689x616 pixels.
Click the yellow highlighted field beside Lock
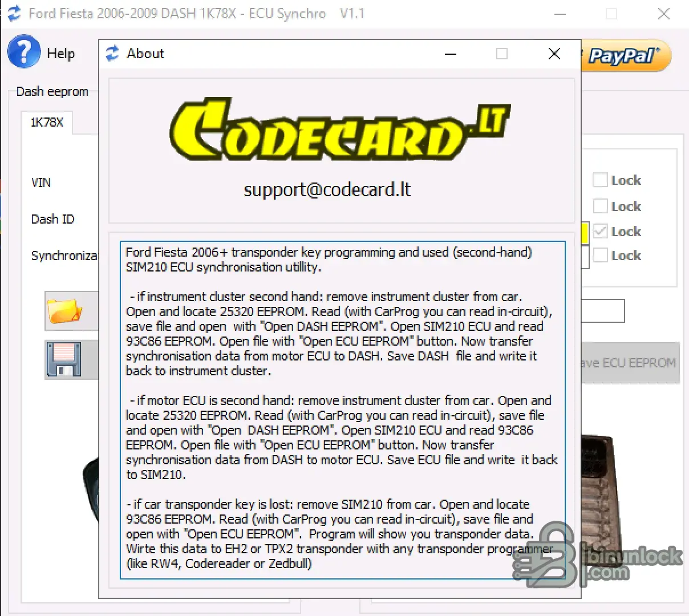[585, 233]
